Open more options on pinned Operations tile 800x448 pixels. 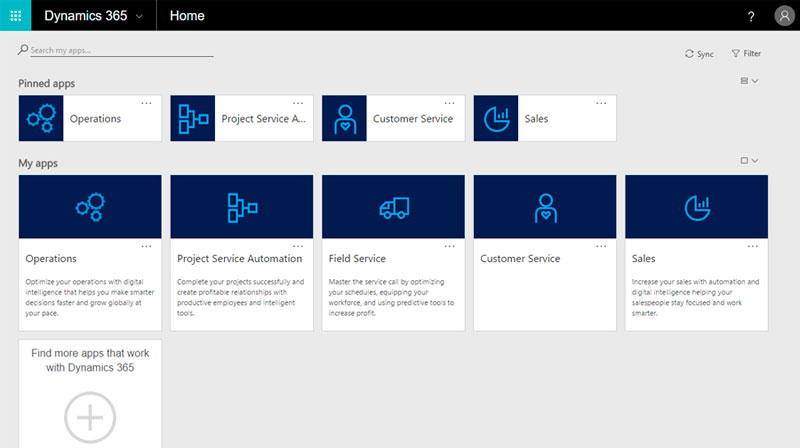(x=146, y=103)
